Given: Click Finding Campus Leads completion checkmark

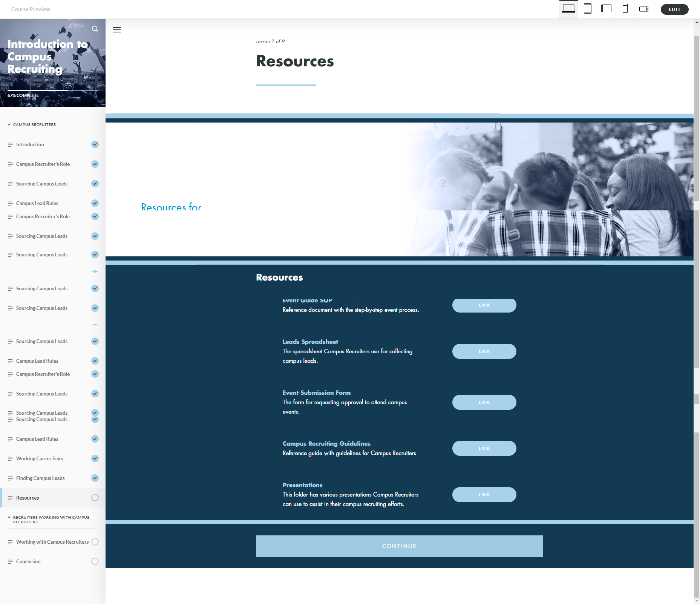Looking at the screenshot, I should coord(95,478).
